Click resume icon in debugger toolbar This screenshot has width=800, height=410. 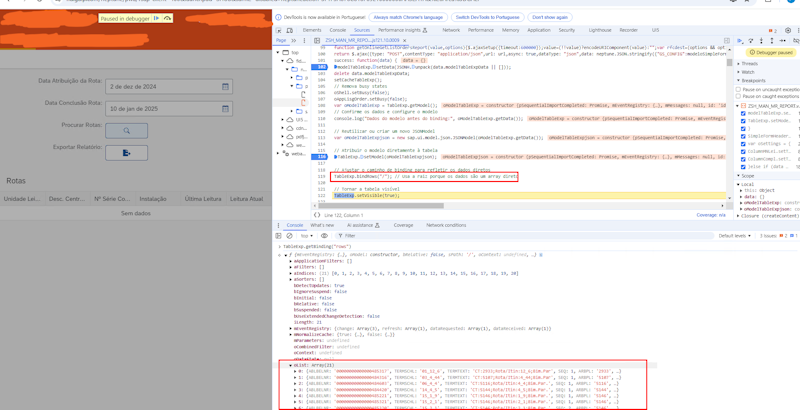(740, 41)
